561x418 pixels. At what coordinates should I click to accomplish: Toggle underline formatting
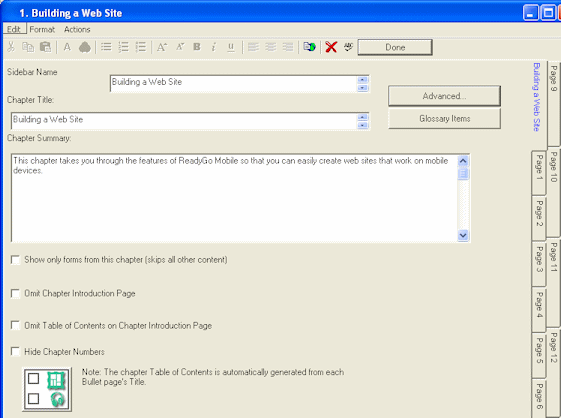(231, 47)
